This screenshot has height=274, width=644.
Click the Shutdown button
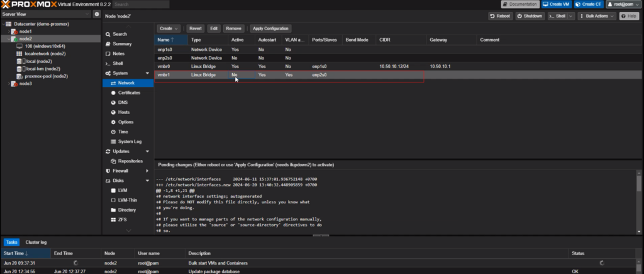(x=530, y=16)
